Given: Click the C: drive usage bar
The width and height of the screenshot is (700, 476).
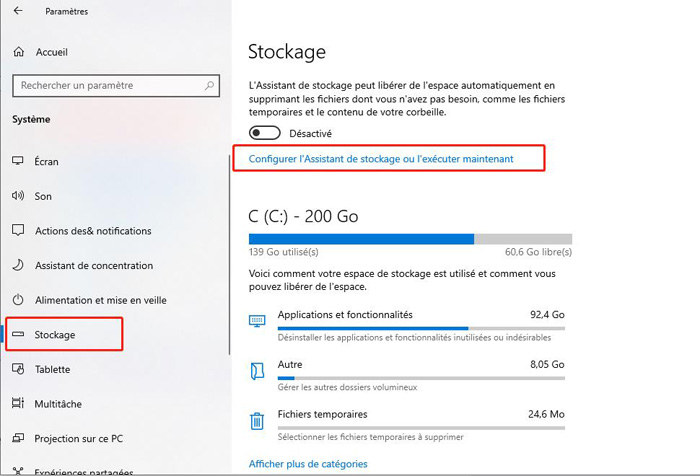Looking at the screenshot, I should [410, 239].
